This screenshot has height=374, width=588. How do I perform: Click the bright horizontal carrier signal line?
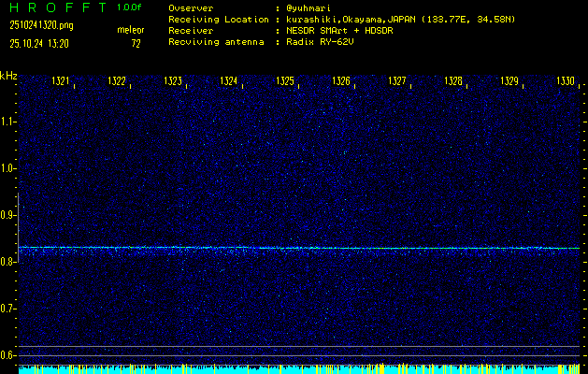point(299,248)
